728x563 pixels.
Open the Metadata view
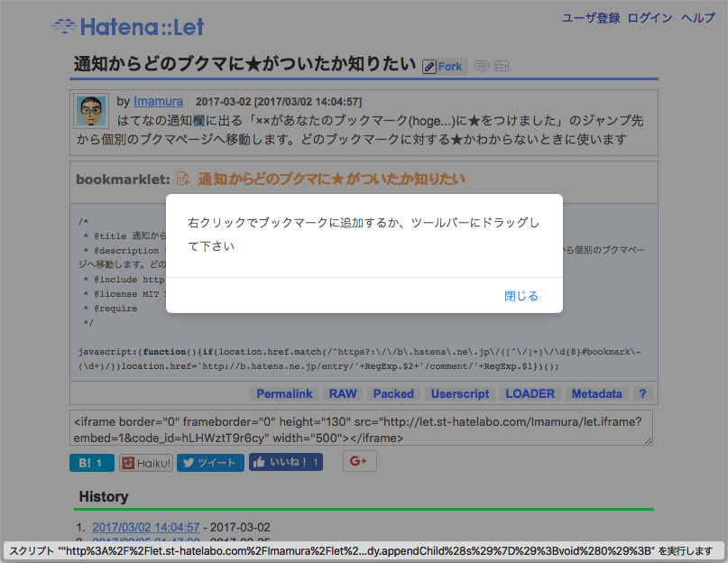596,394
